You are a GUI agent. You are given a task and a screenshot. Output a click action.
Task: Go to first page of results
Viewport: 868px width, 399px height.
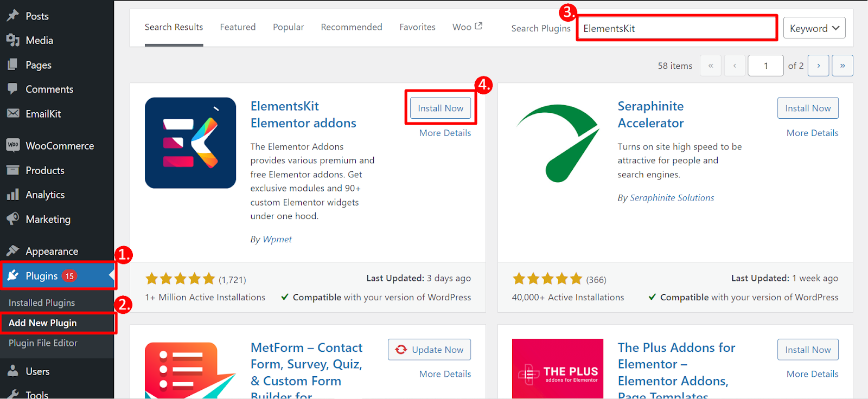[711, 66]
